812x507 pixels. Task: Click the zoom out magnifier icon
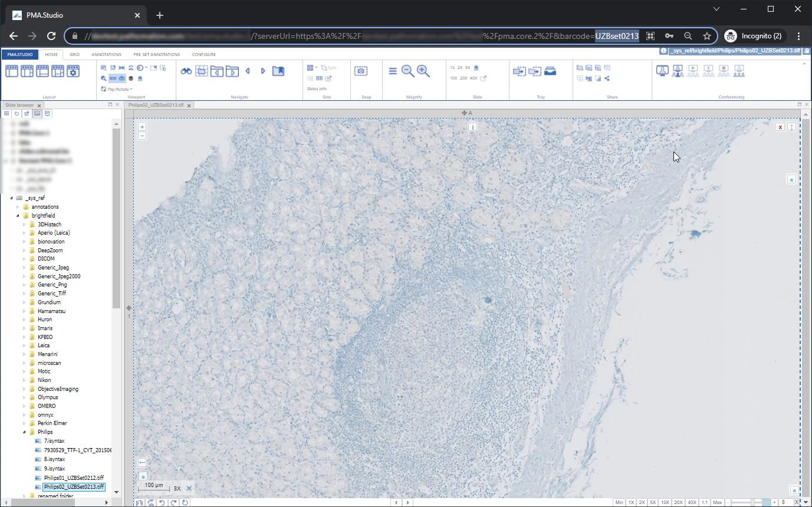click(x=407, y=71)
